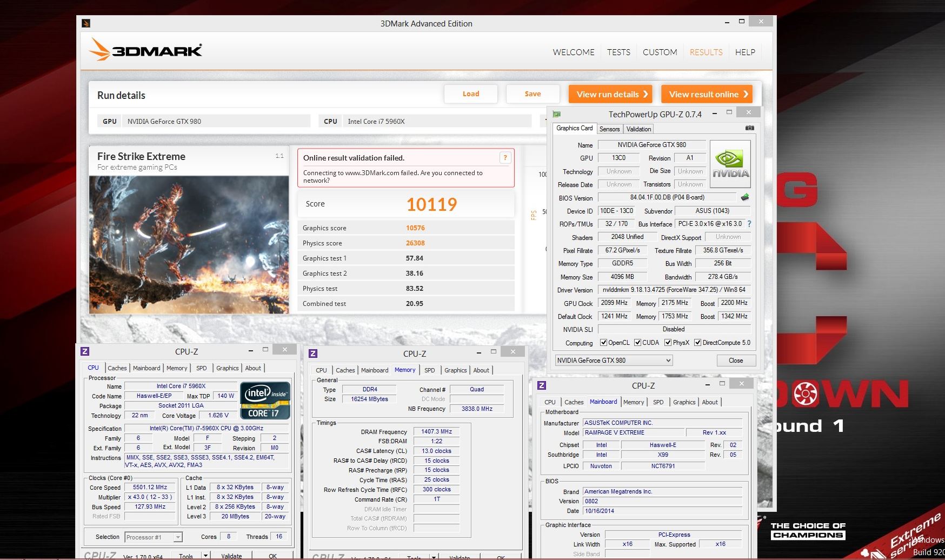Click the BIOS Version field in GPU-Z
Screen dimensions: 945x560
667,197
